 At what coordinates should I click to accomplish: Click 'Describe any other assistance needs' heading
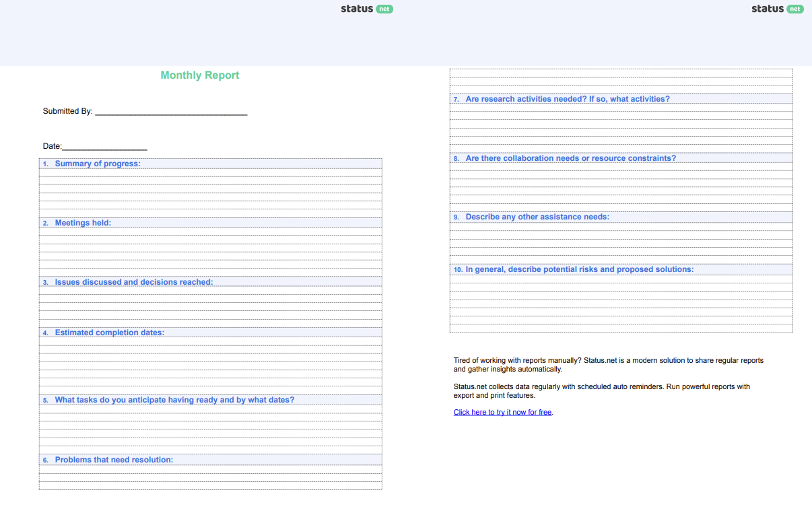pos(537,217)
